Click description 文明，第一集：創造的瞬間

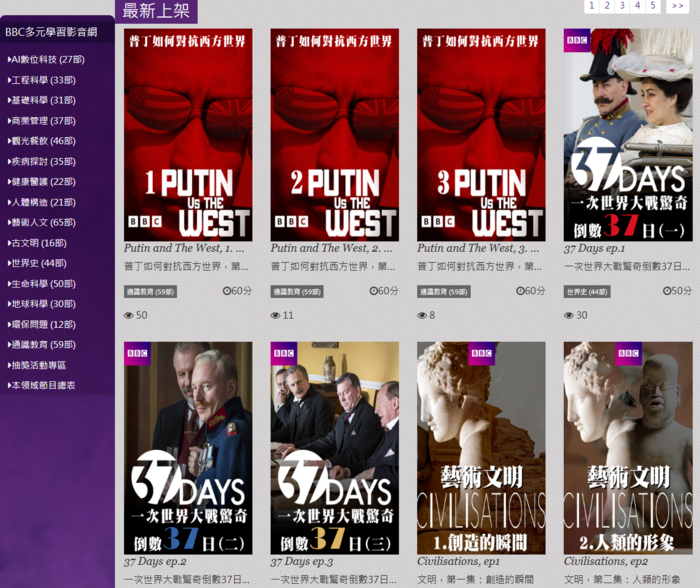(x=475, y=580)
